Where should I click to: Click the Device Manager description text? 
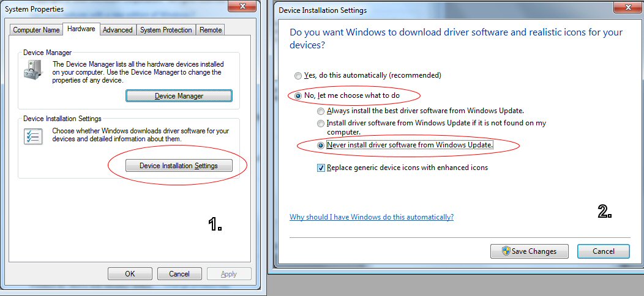pos(138,72)
